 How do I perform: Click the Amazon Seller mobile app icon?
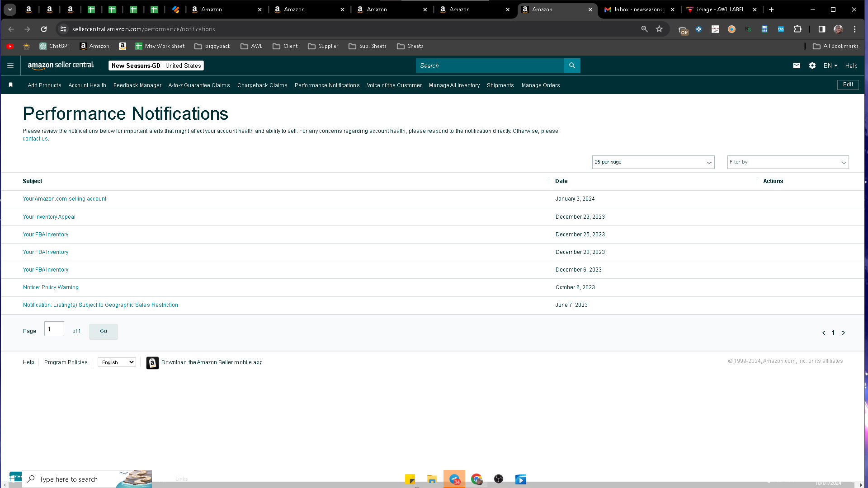pos(152,363)
